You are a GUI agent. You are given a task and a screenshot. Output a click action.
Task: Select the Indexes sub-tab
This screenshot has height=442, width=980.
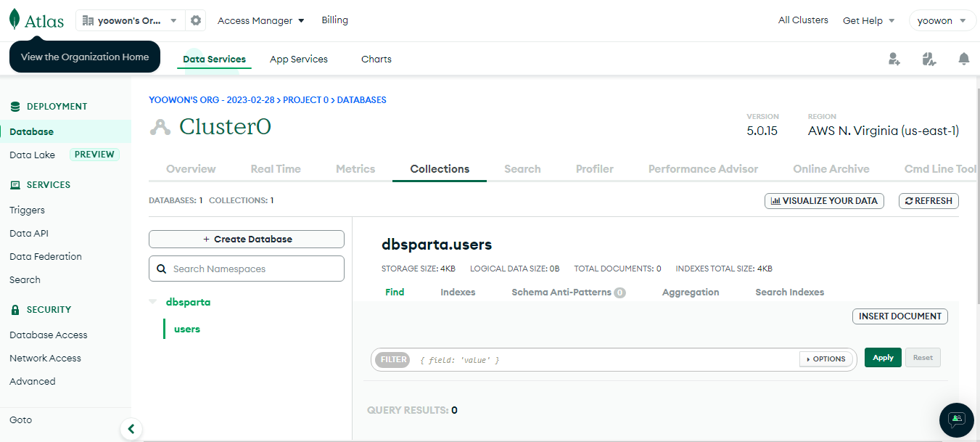coord(458,292)
